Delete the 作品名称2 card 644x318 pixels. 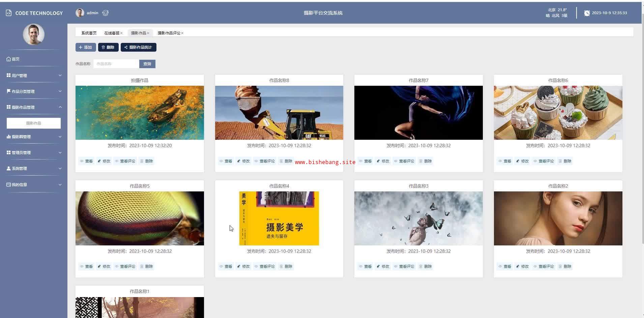click(565, 266)
